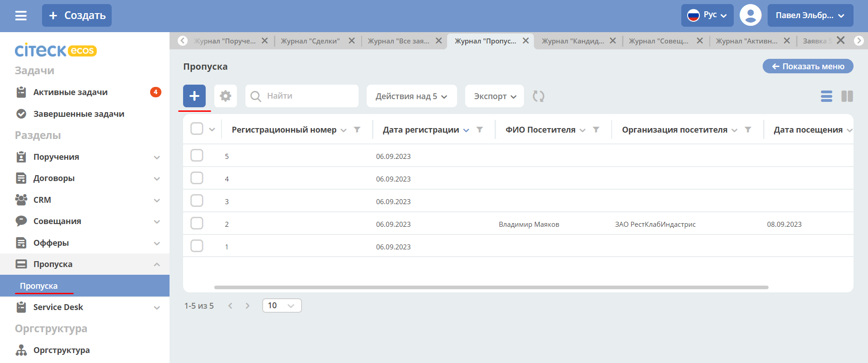The image size is (868, 363).
Task: Focus the Найти search field
Action: 302,96
